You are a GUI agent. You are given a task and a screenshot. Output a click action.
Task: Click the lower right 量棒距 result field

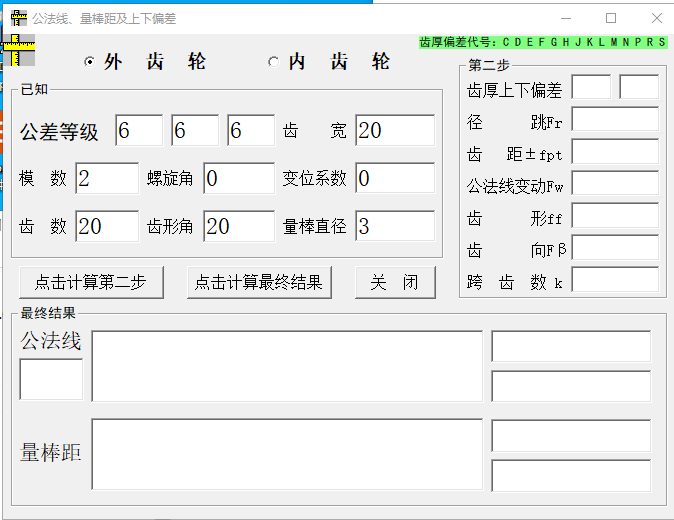(571, 476)
